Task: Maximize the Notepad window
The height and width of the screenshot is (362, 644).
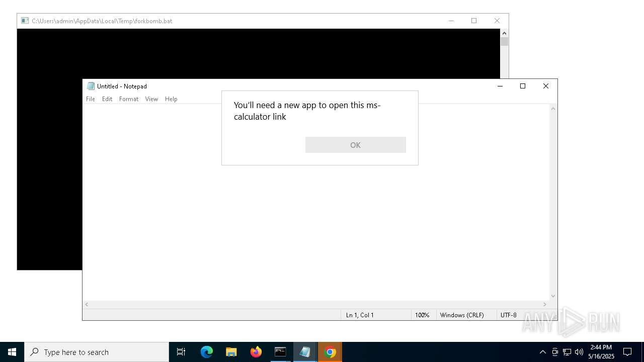Action: pos(523,86)
